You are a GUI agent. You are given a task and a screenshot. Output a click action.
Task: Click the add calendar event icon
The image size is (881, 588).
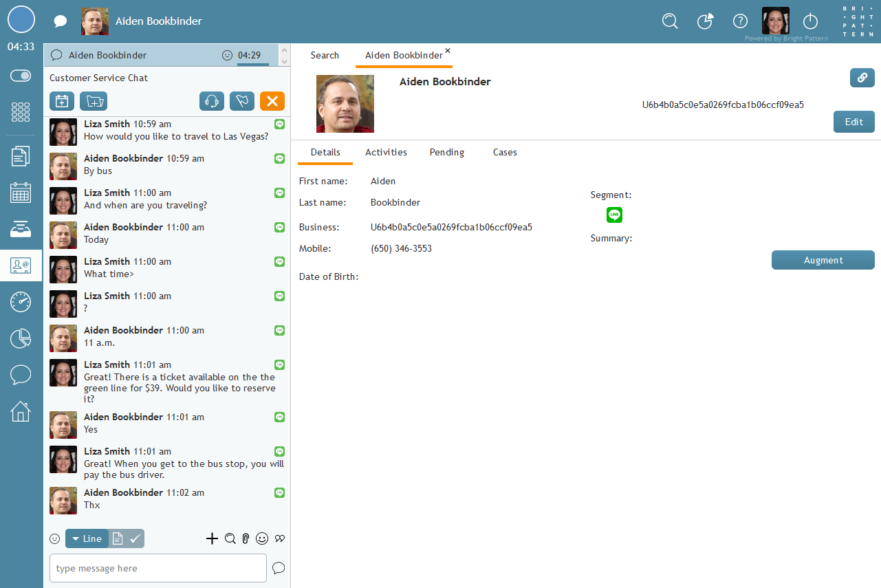click(62, 101)
